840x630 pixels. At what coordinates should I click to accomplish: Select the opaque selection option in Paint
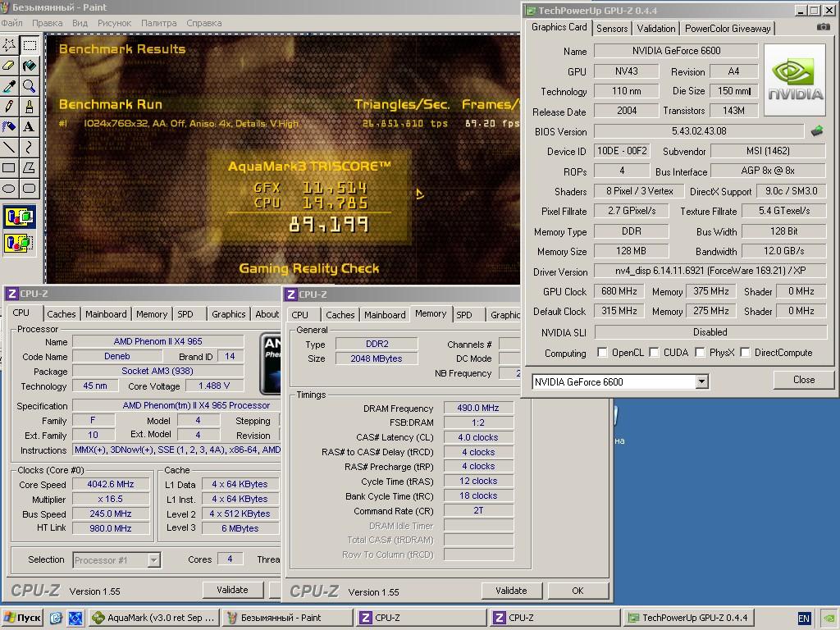20,217
